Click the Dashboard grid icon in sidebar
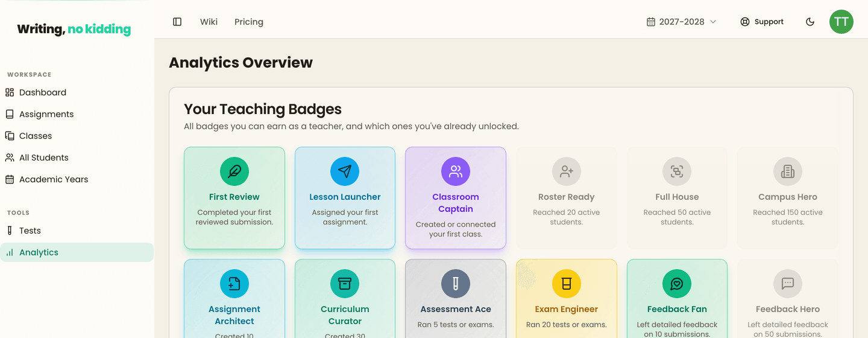The image size is (868, 338). pos(10,92)
